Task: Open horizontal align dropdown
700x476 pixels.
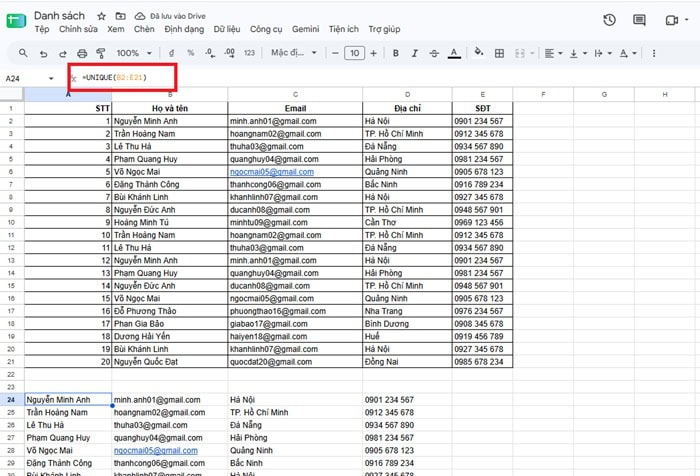Action: coord(553,54)
